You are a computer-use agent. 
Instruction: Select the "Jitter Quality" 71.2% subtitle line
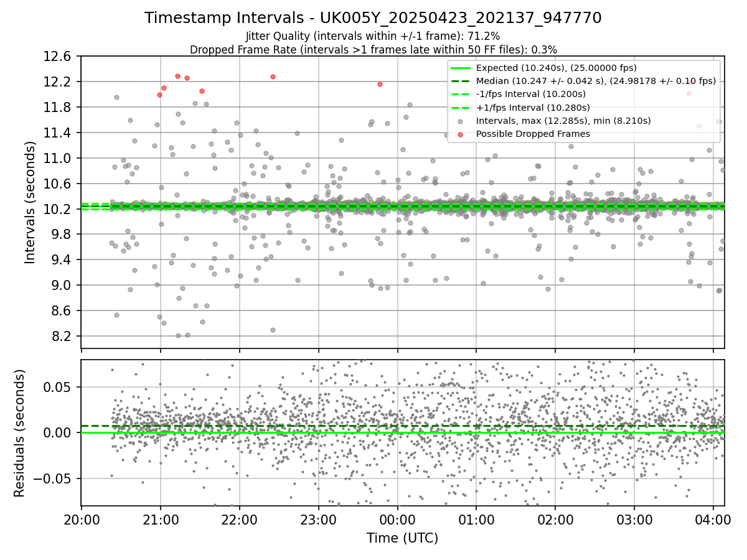point(373,37)
